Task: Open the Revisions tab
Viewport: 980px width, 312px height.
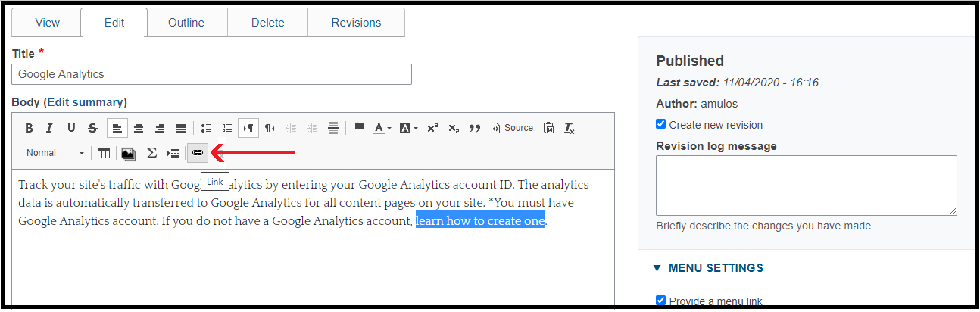Action: coord(356,23)
